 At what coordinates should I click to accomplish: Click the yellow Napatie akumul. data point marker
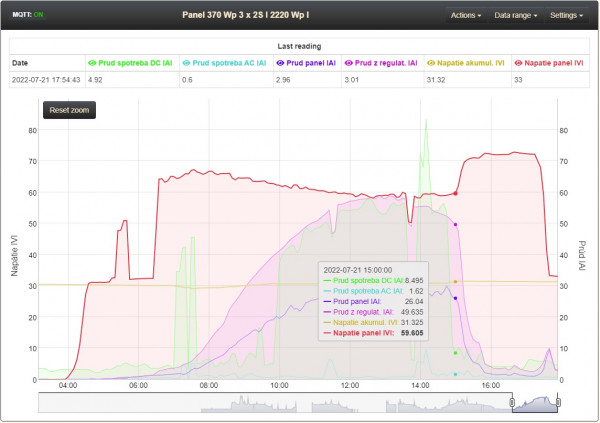pos(455,282)
